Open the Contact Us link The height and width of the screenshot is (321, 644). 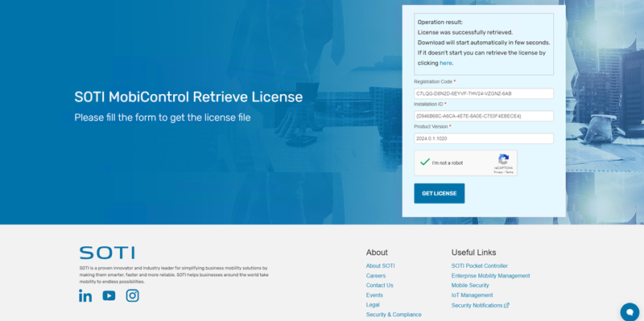379,286
